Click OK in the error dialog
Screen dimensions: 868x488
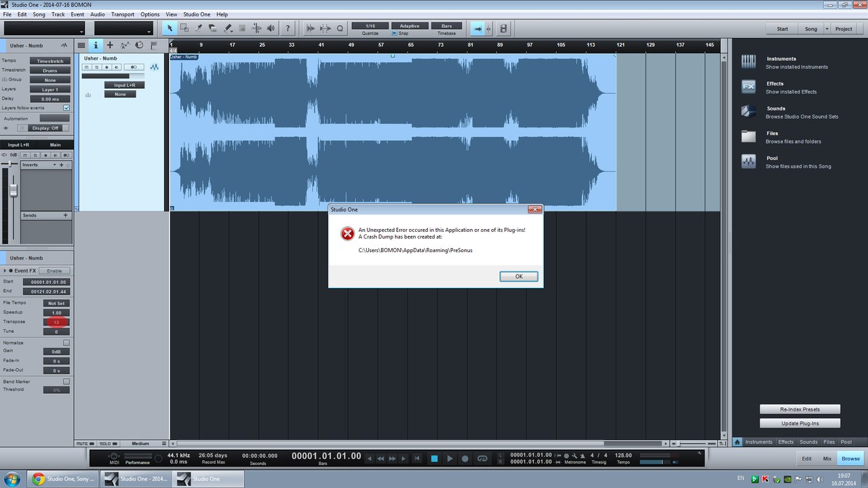tap(519, 277)
